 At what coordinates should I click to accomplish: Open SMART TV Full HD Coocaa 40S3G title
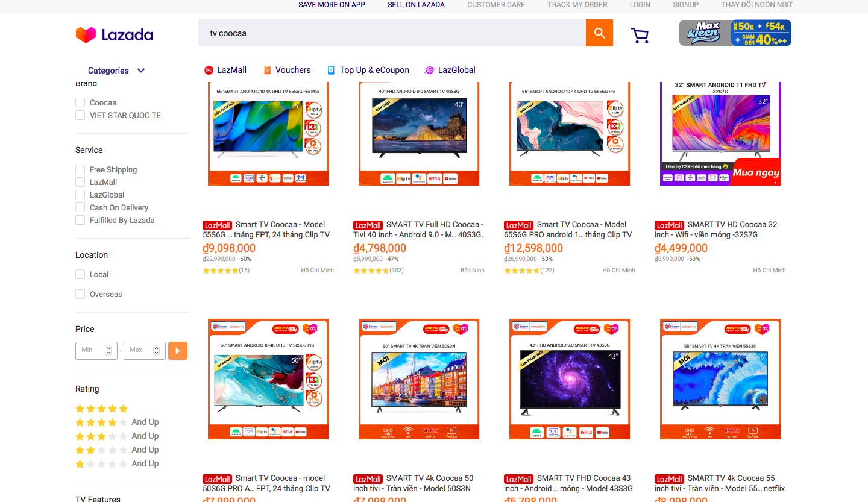(419, 230)
